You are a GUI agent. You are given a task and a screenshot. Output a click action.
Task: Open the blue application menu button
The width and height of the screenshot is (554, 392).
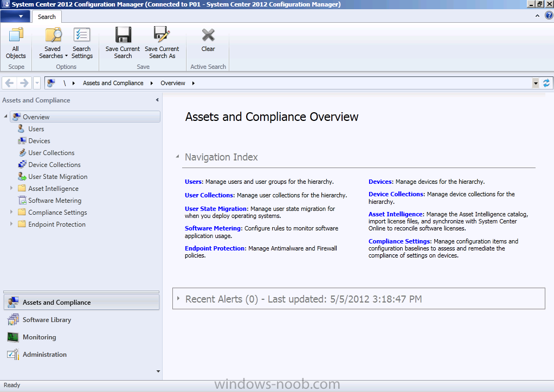tap(14, 16)
